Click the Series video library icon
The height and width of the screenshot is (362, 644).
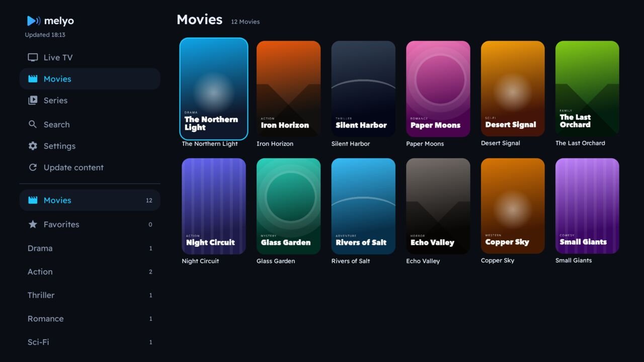pos(33,101)
